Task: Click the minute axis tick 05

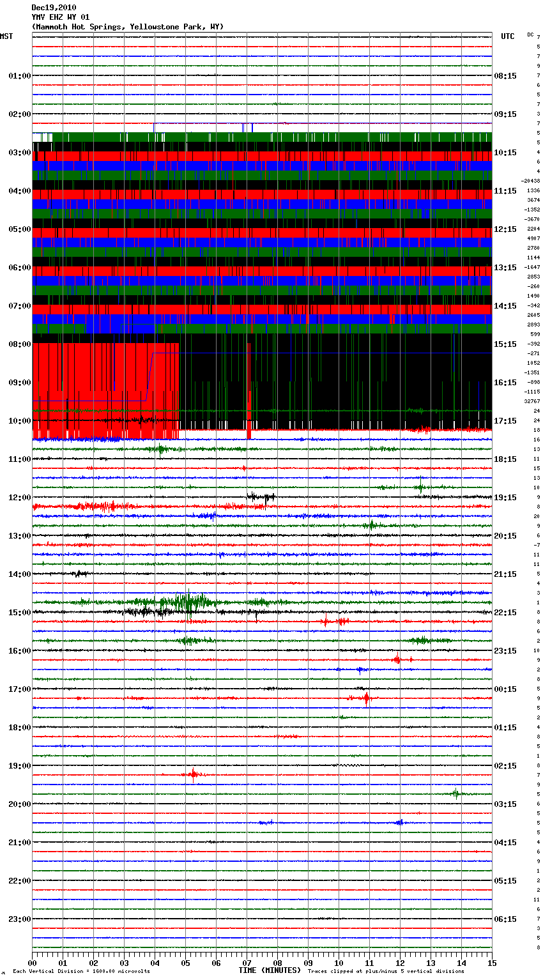Action: pos(186,963)
